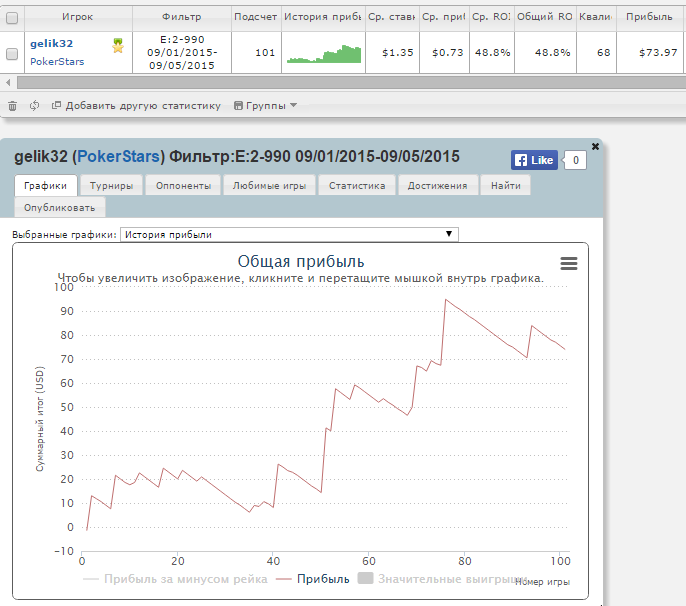Click PokerStars link under gelik32 in table
686x606 pixels.
click(x=57, y=61)
